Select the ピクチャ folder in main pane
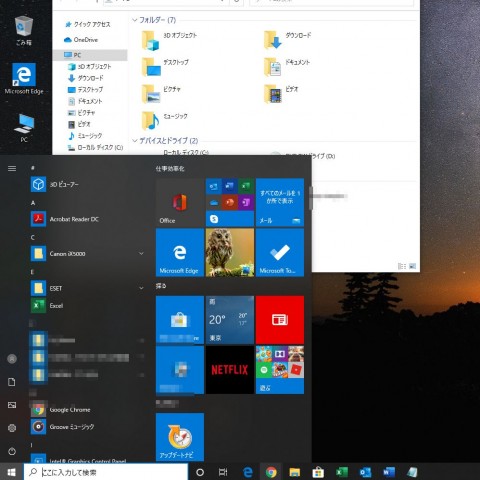The height and width of the screenshot is (480, 480). coord(161,93)
